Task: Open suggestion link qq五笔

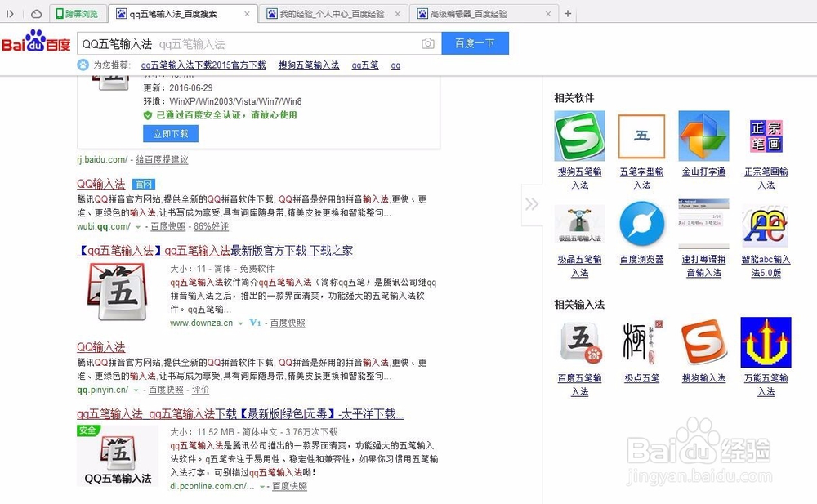Action: click(364, 65)
